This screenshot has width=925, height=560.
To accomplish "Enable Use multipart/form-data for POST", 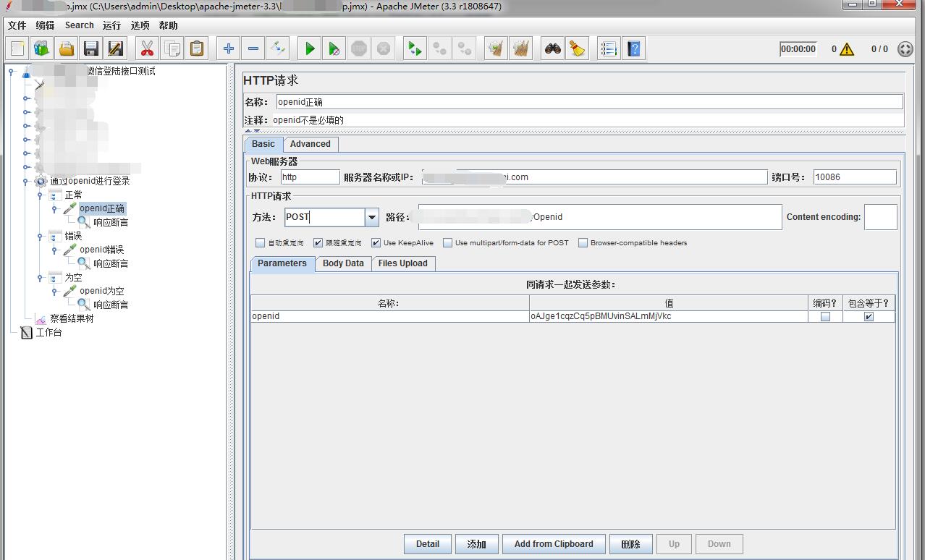I will (x=447, y=243).
